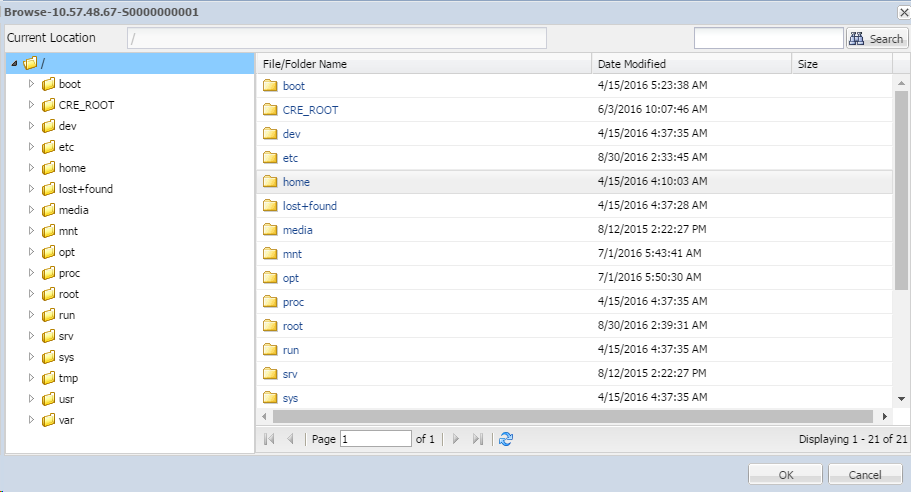Click the run folder icon in the file list
911x492 pixels.
click(x=270, y=349)
